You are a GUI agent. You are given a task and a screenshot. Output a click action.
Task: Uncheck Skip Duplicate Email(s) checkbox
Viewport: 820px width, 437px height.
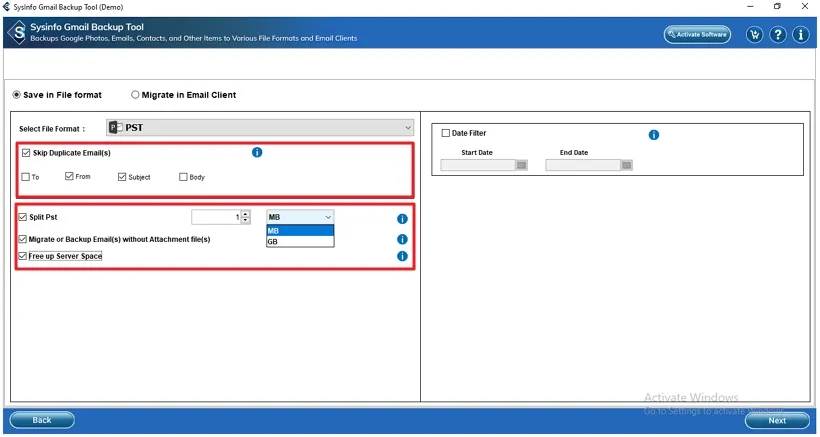point(26,153)
